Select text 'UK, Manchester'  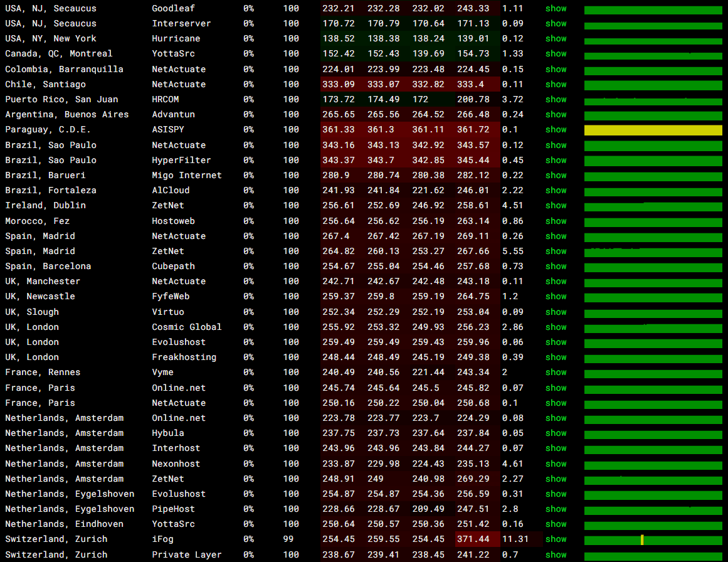pyautogui.click(x=43, y=281)
